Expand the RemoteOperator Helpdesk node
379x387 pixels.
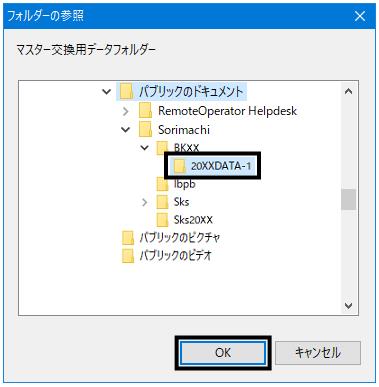coord(125,111)
